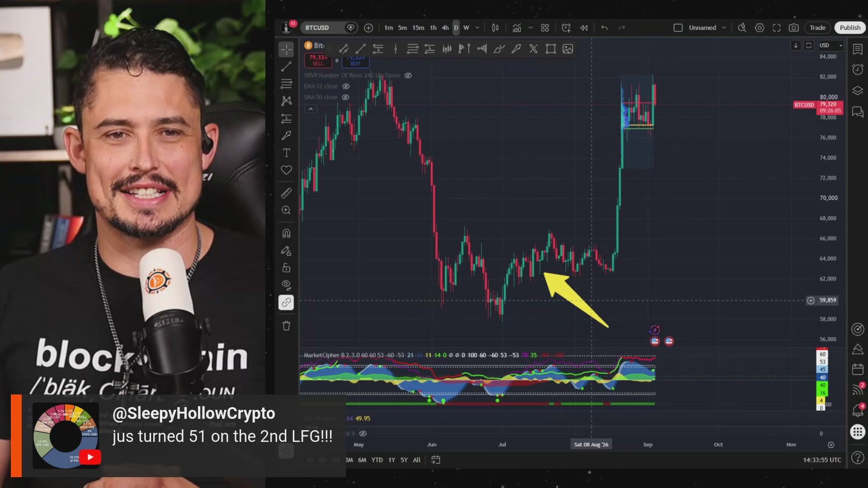Click the red SELL price button

point(318,61)
